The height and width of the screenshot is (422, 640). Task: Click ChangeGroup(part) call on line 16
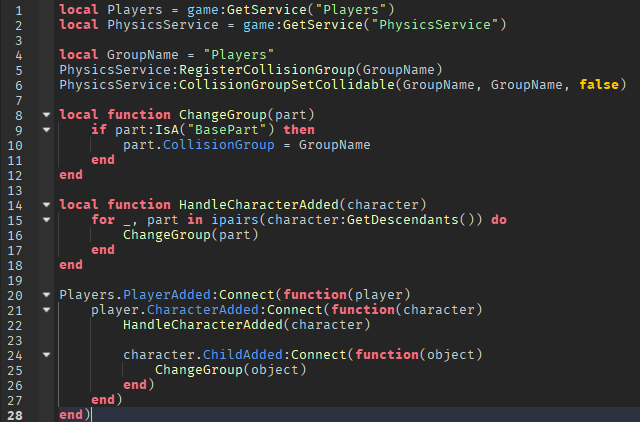pyautogui.click(x=191, y=235)
